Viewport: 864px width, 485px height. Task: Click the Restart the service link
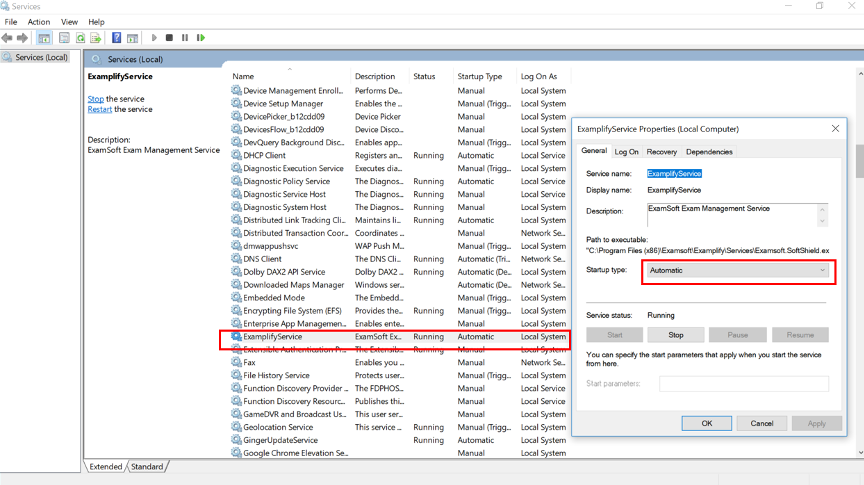[x=100, y=109]
